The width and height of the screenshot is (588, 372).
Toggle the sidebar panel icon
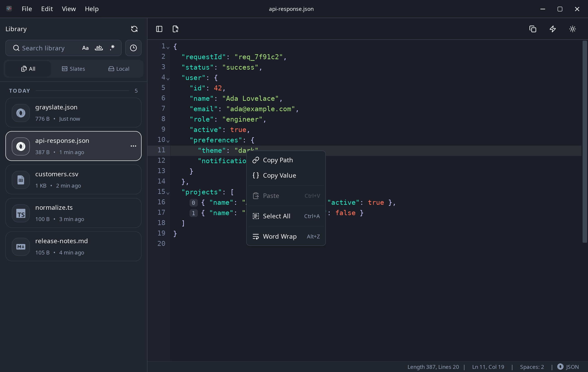(x=159, y=29)
